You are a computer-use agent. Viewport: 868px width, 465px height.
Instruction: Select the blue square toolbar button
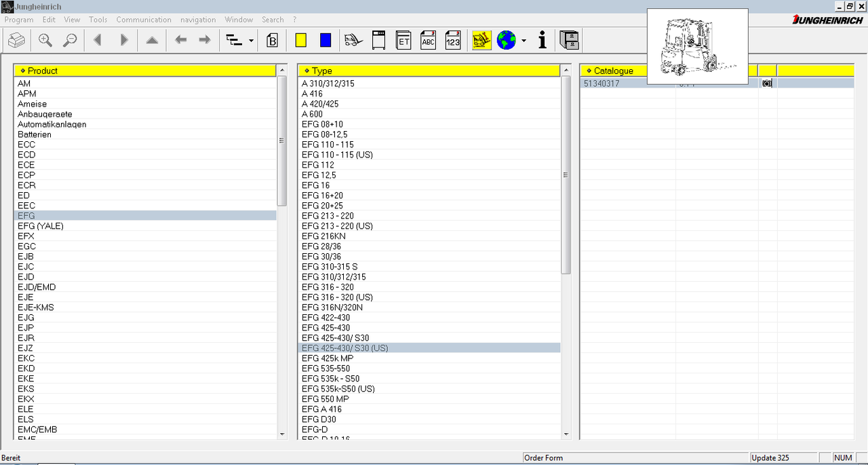pyautogui.click(x=325, y=41)
